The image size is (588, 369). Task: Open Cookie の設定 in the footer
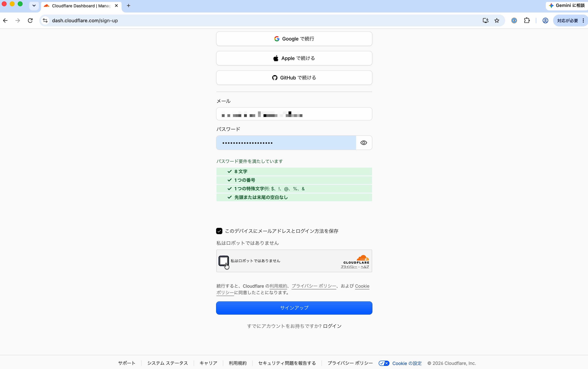407,363
